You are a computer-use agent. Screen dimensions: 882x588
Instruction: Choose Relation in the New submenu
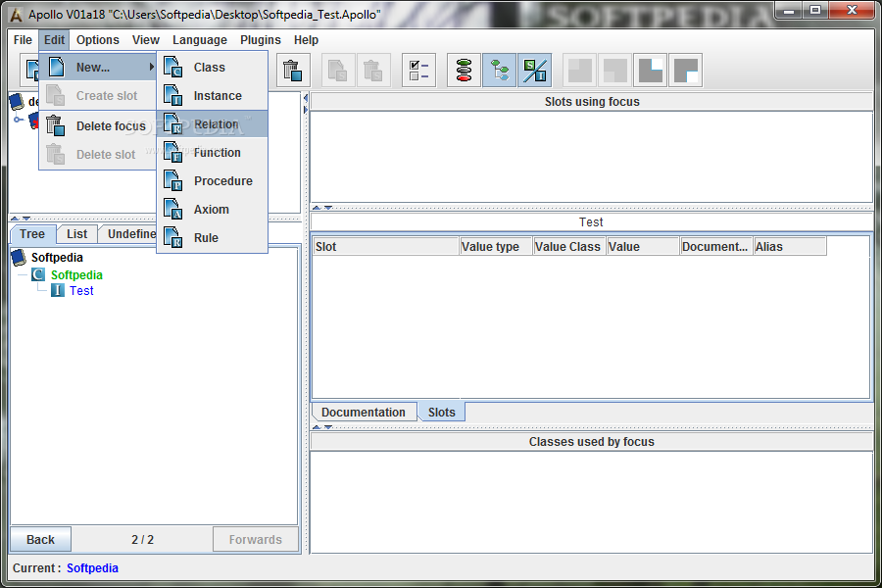tap(212, 123)
